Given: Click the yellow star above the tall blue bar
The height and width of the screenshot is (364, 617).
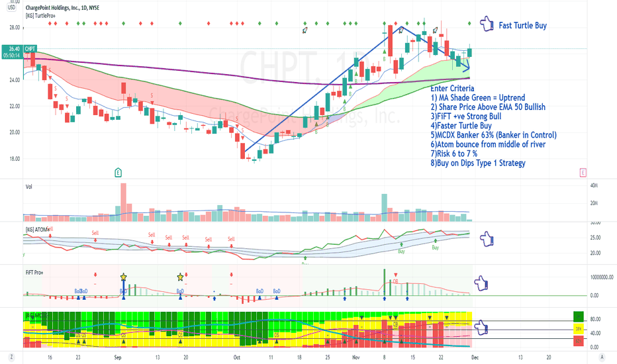Looking at the screenshot, I should tap(124, 277).
